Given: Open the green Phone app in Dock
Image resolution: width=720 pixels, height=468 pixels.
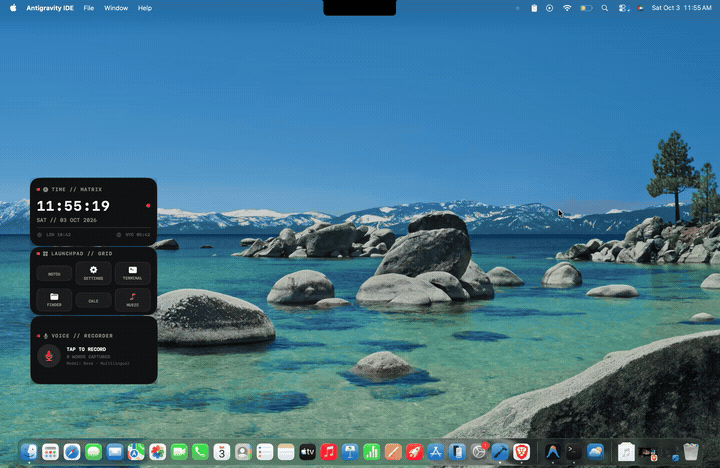Looking at the screenshot, I should point(200,452).
